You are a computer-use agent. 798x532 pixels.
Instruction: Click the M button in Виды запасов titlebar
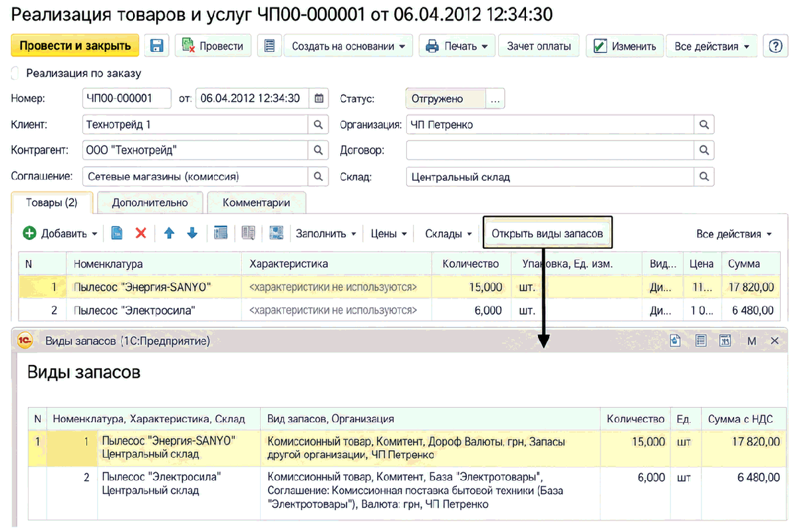tap(751, 341)
